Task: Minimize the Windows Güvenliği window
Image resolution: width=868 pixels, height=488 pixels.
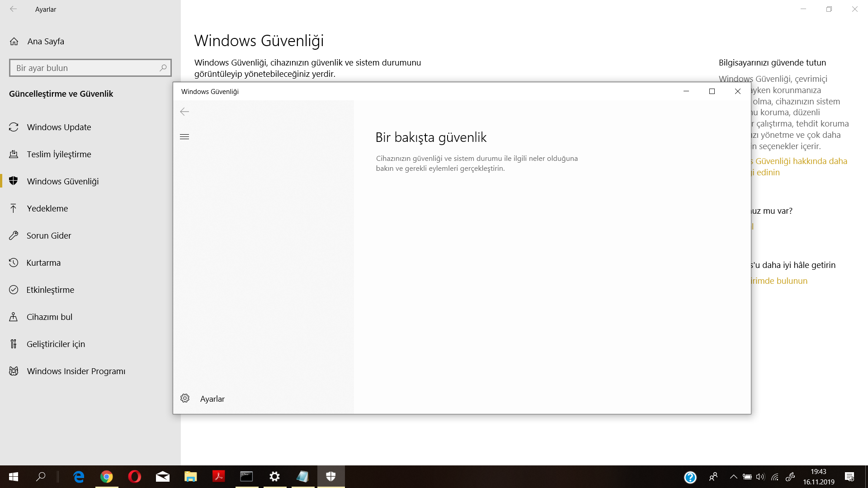Action: pyautogui.click(x=686, y=91)
